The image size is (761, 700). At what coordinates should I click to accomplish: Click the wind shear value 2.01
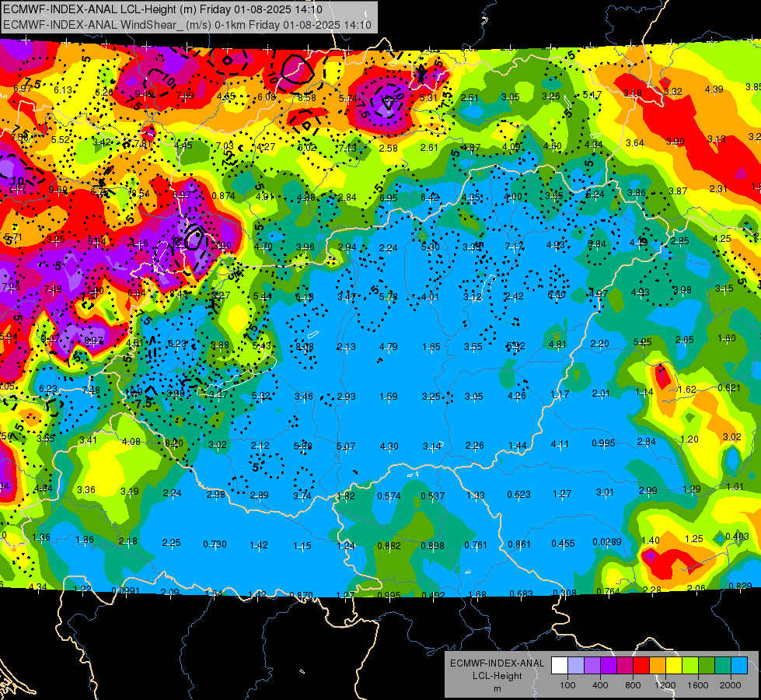tap(601, 393)
